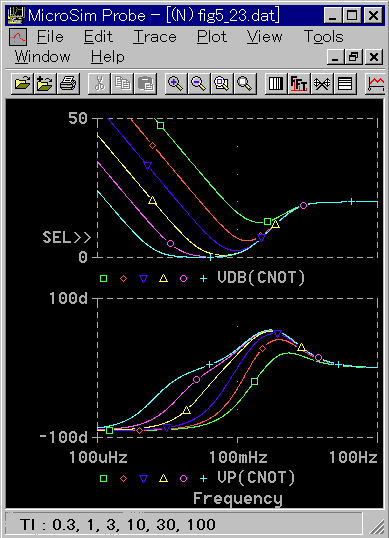Click the Append file folder icon
The height and width of the screenshot is (538, 389).
[45, 83]
